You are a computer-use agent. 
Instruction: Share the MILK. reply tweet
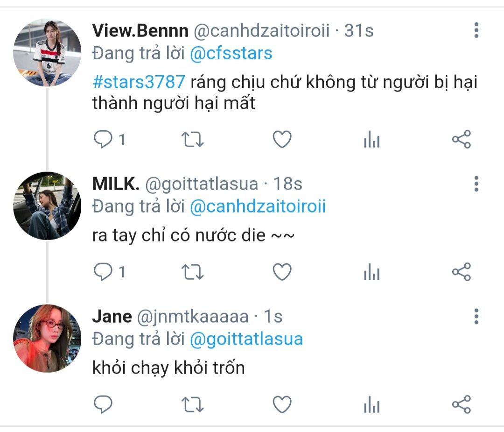(x=461, y=272)
